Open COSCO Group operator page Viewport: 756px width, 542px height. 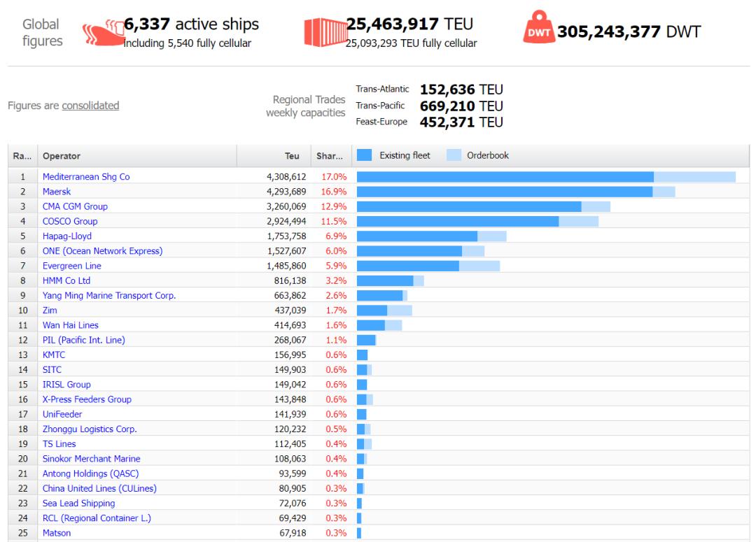click(70, 222)
